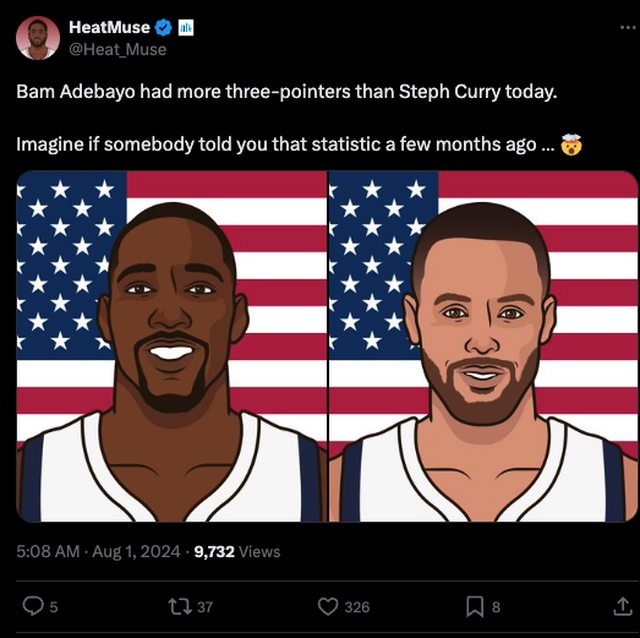This screenshot has height=638, width=640.
Task: Bookmark the tweet with the bookmark icon
Action: (x=475, y=607)
